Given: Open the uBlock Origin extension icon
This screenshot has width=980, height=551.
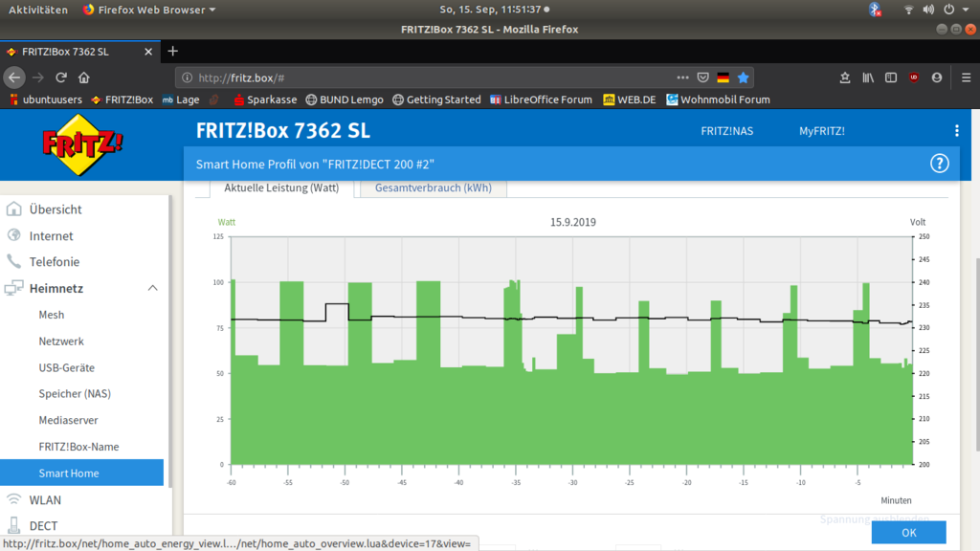Looking at the screenshot, I should pyautogui.click(x=914, y=77).
